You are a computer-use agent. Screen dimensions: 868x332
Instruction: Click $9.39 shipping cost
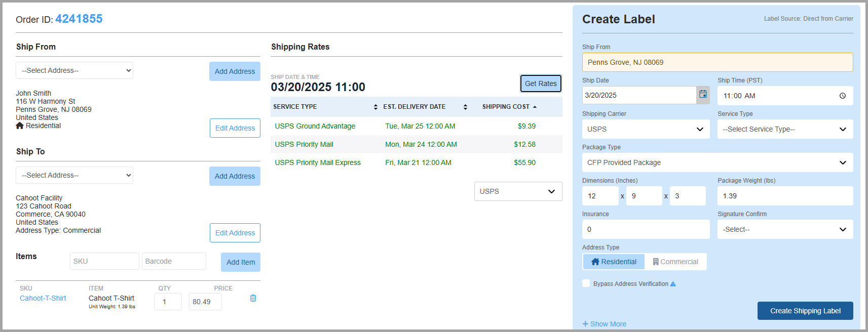526,126
